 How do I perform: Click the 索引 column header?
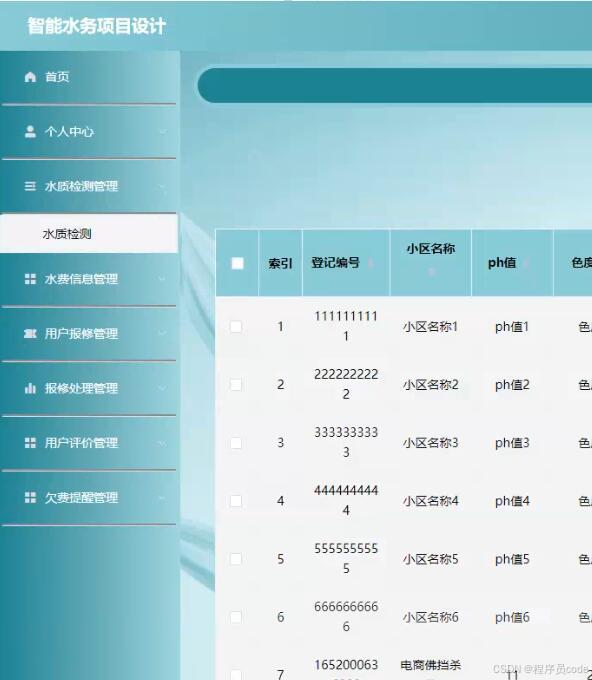point(281,263)
